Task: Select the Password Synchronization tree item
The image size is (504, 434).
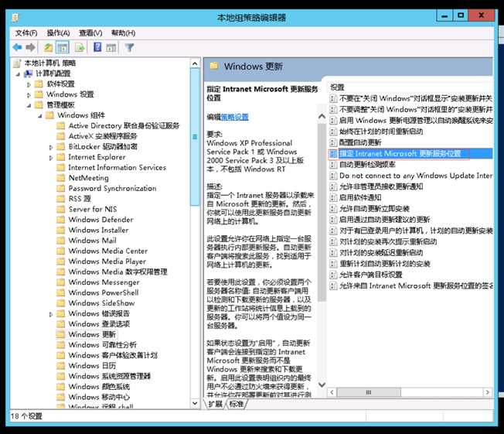Action: (112, 188)
